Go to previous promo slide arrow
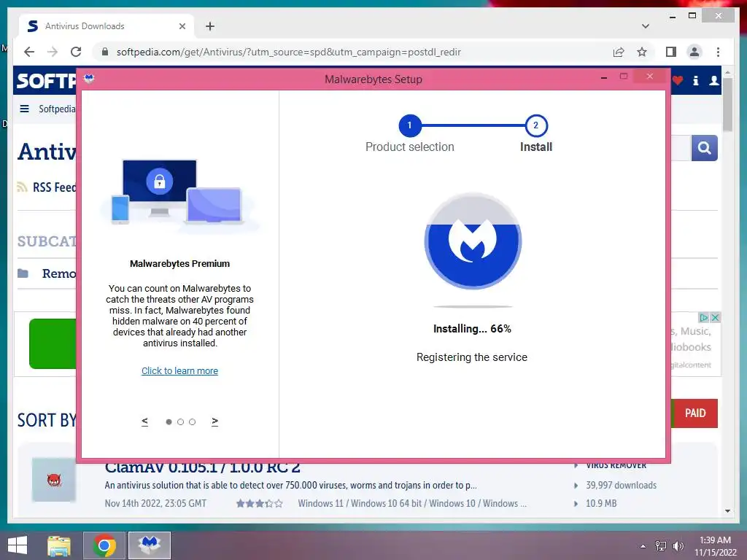 click(x=145, y=421)
